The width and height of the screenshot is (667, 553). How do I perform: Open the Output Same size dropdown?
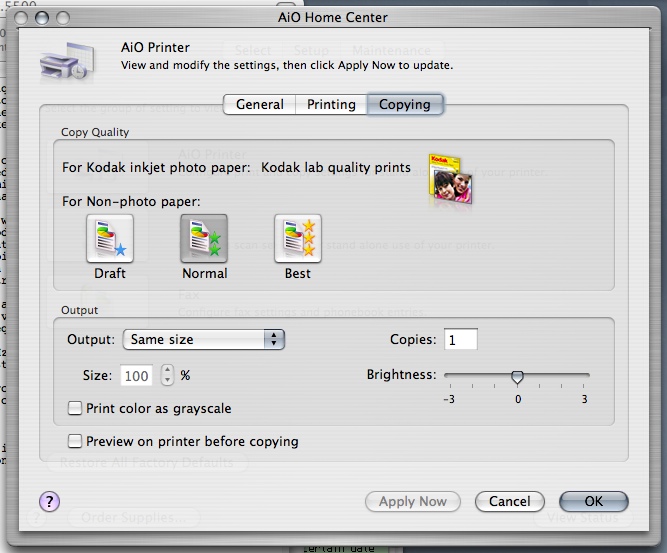(x=204, y=340)
